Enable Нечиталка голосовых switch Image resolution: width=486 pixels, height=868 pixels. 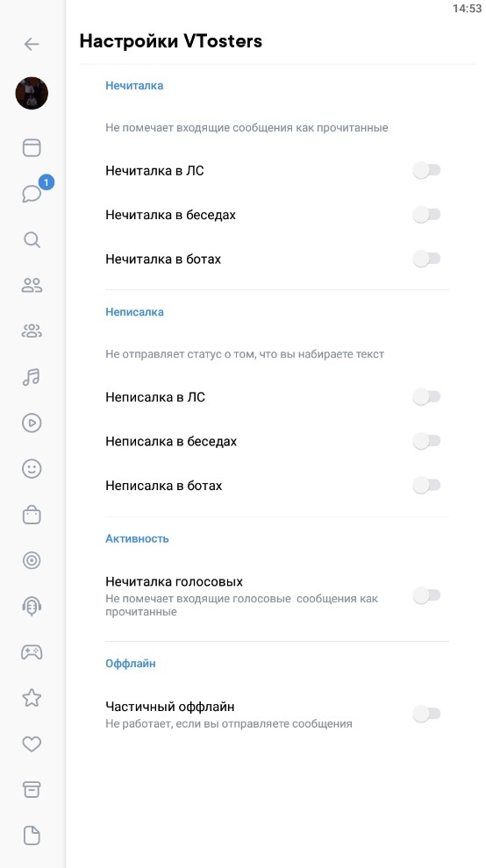coord(426,595)
